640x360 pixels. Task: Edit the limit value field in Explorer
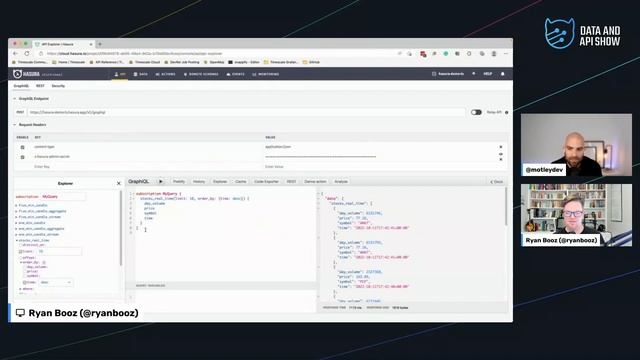click(59, 252)
